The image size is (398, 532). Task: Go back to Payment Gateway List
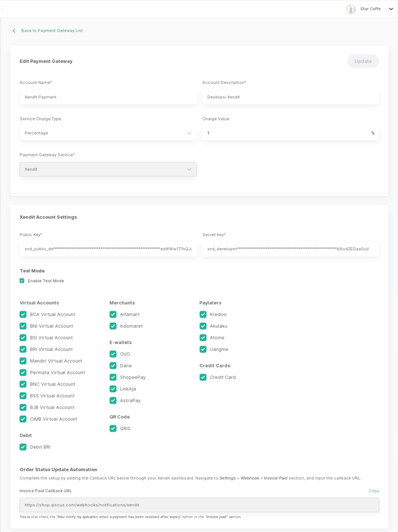pos(52,30)
